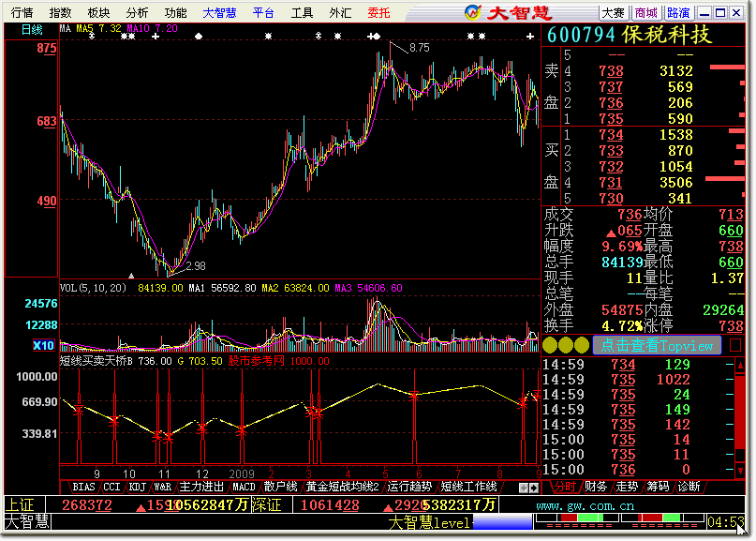Switch to the 诊断 tab
756x541 pixels.
tap(689, 487)
